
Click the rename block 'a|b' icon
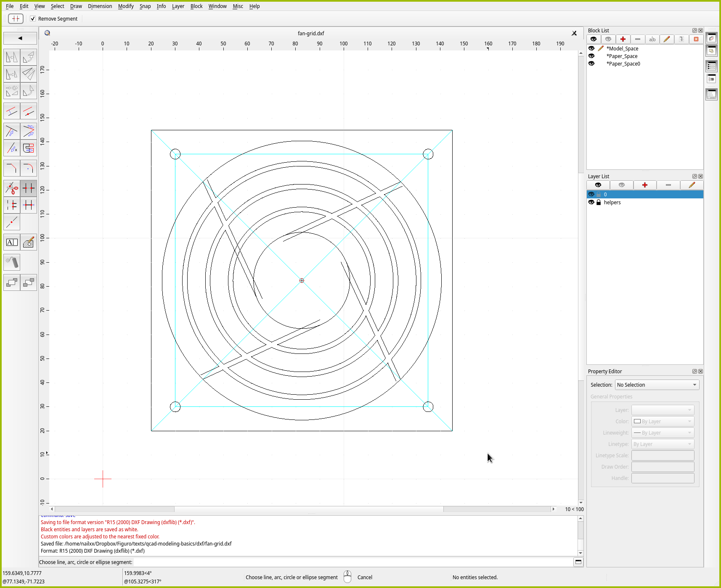(x=652, y=40)
